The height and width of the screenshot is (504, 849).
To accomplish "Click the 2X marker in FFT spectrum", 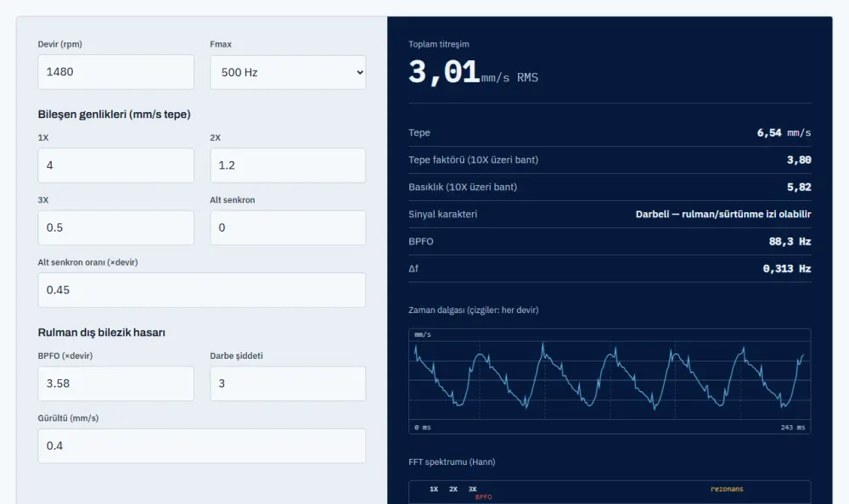I will [x=453, y=489].
